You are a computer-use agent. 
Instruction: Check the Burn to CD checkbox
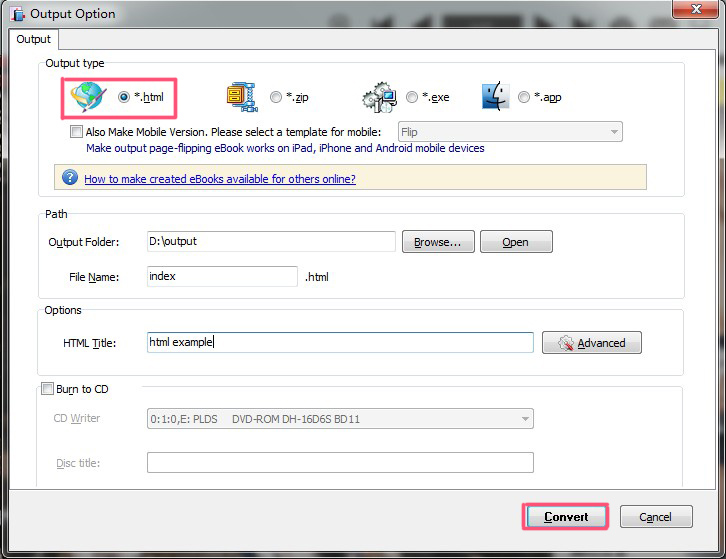tap(47, 388)
